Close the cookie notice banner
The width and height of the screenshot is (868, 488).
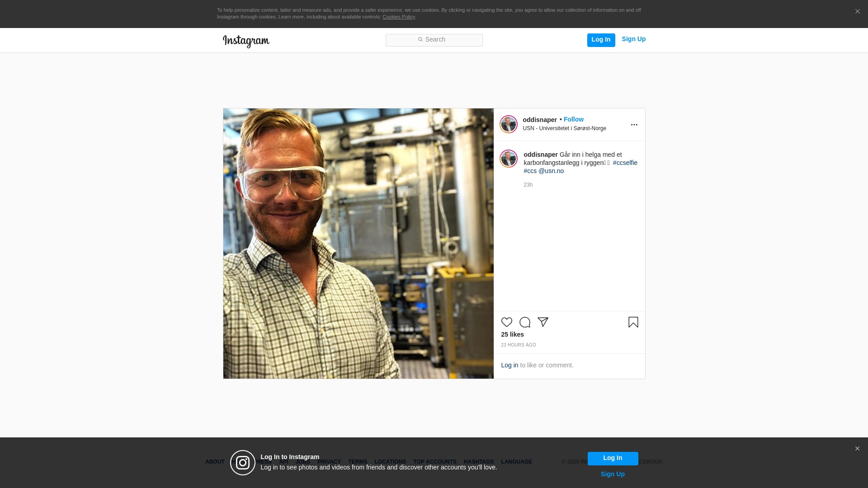coord(857,12)
